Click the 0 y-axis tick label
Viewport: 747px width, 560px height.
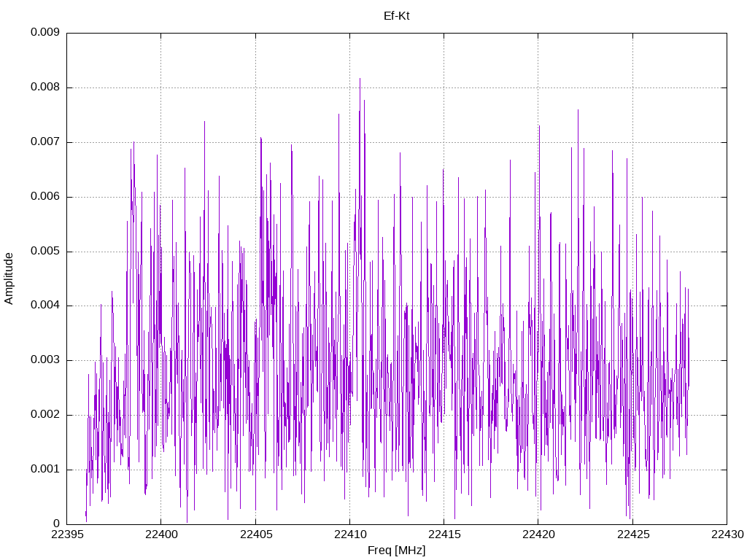click(57, 524)
